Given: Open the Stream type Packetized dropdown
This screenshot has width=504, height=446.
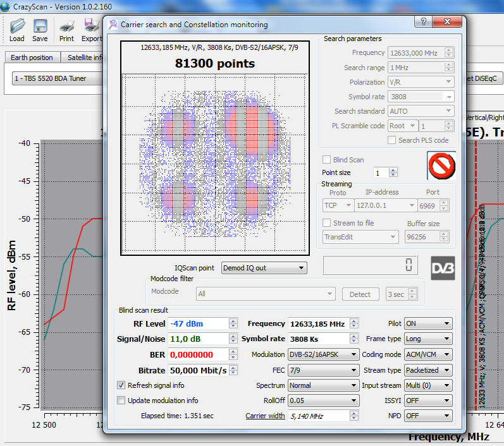Looking at the screenshot, I should coord(428,370).
